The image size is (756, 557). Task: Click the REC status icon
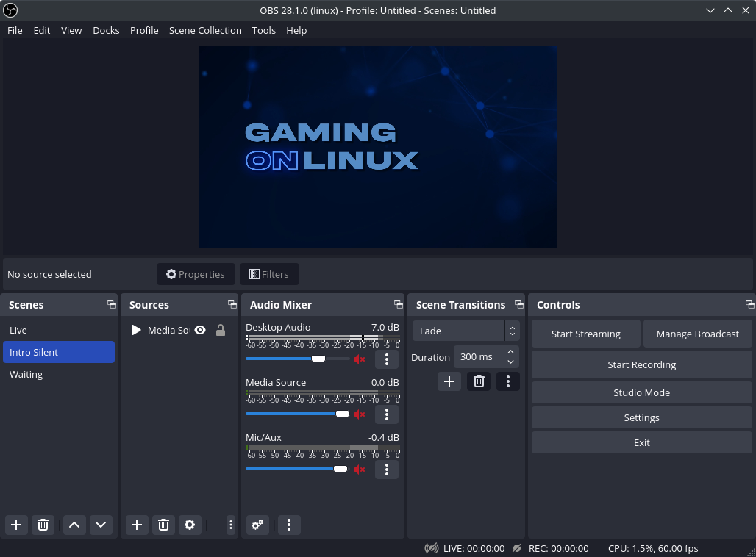tap(517, 548)
